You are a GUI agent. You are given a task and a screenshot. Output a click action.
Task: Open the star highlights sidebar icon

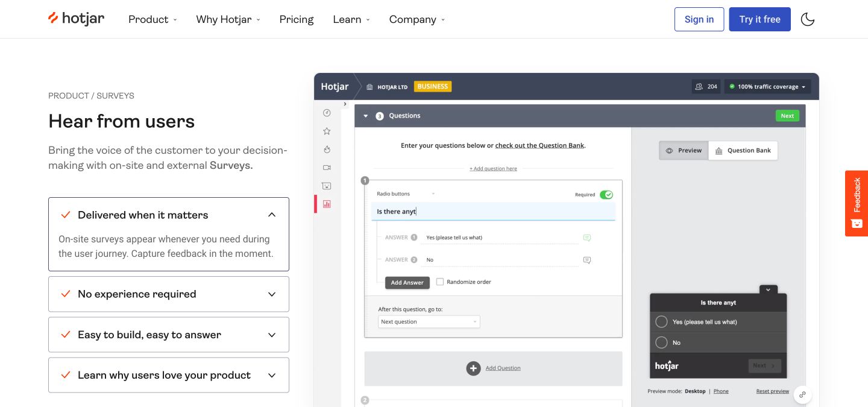click(x=327, y=131)
